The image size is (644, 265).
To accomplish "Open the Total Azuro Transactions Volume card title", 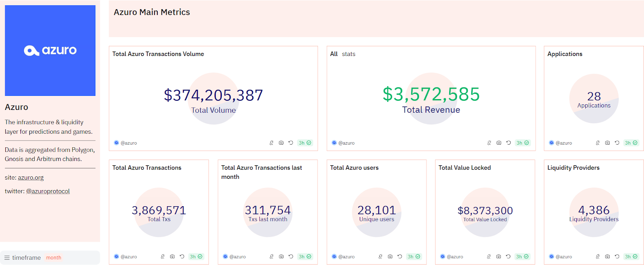I will coord(158,54).
